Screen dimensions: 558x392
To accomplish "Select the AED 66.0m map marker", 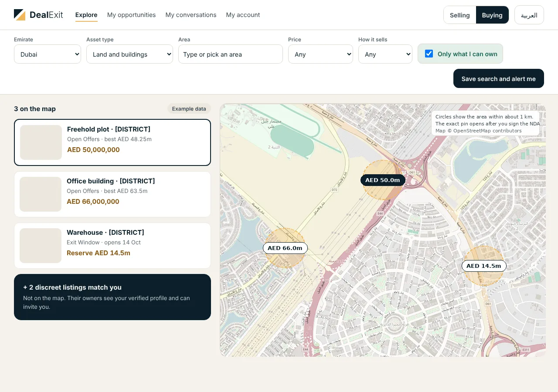I will click(x=285, y=248).
